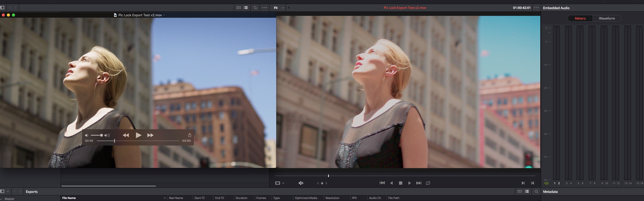The image size is (644, 201).
Task: Open the Fit zoom dropdown
Action: tap(279, 8)
